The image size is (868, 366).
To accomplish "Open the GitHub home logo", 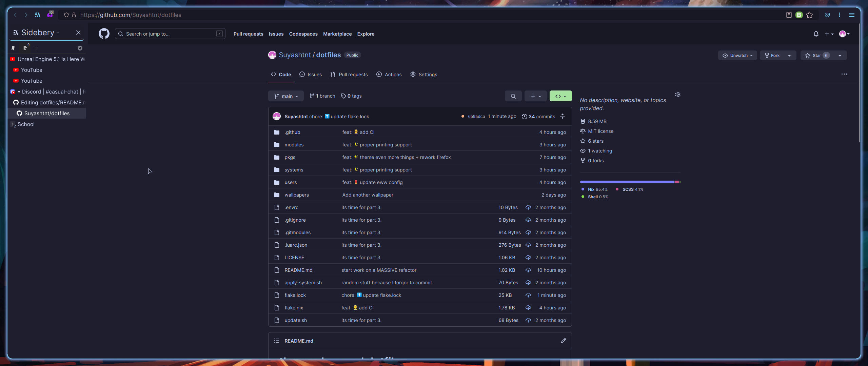I will pos(104,34).
